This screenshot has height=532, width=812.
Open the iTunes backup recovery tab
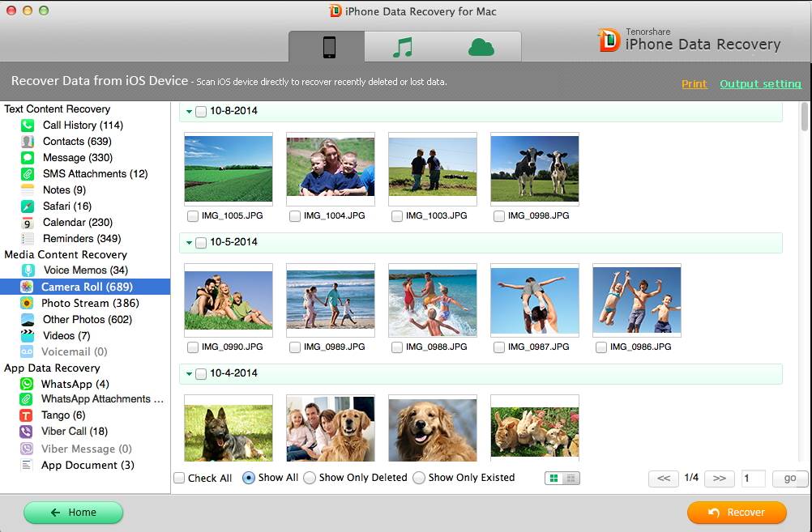point(403,48)
